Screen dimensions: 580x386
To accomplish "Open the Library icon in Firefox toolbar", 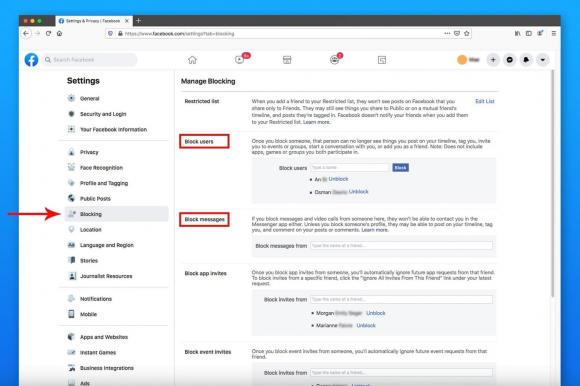I will tap(517, 33).
